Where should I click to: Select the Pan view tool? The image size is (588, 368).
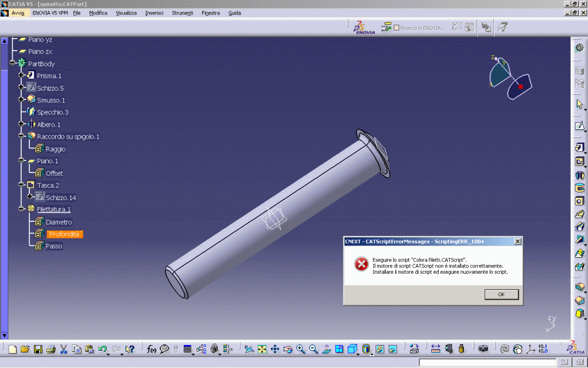275,349
